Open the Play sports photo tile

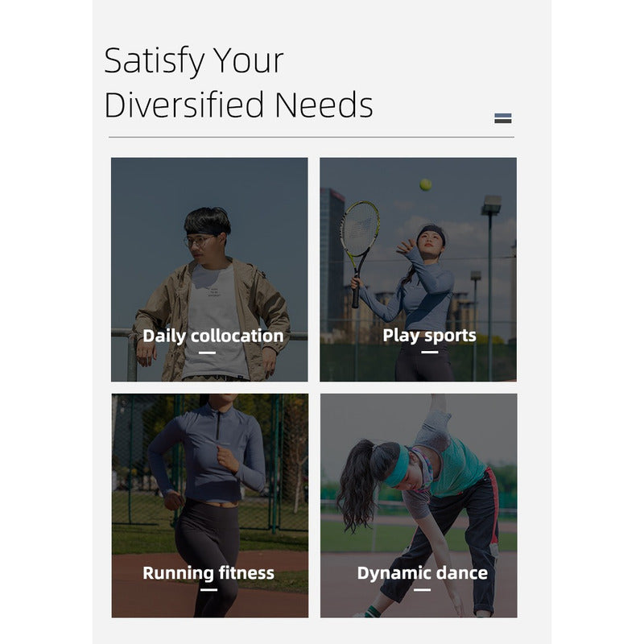[x=418, y=270]
